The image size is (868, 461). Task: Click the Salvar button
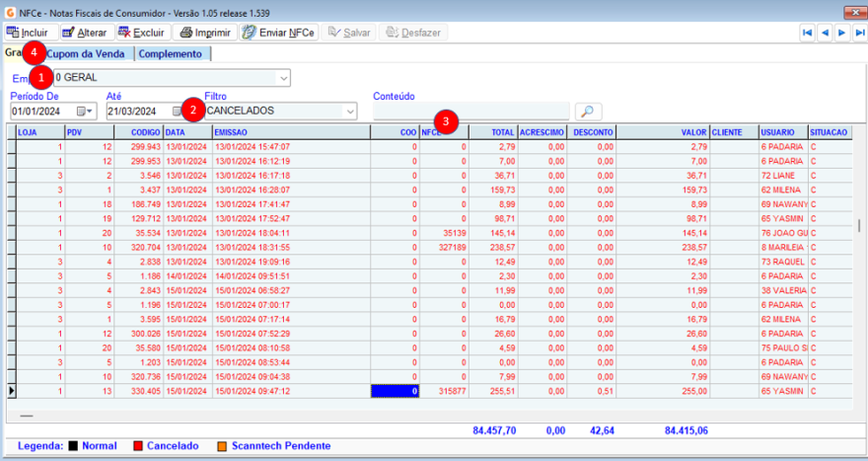point(349,33)
